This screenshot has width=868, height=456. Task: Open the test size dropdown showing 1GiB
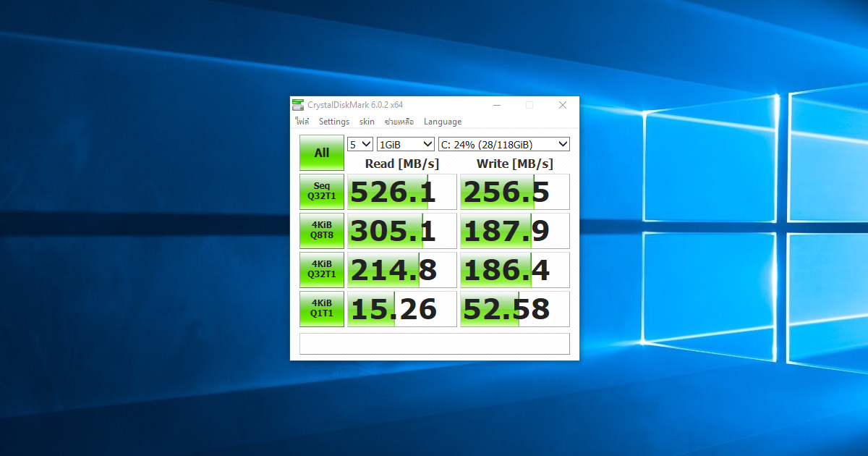pos(406,144)
